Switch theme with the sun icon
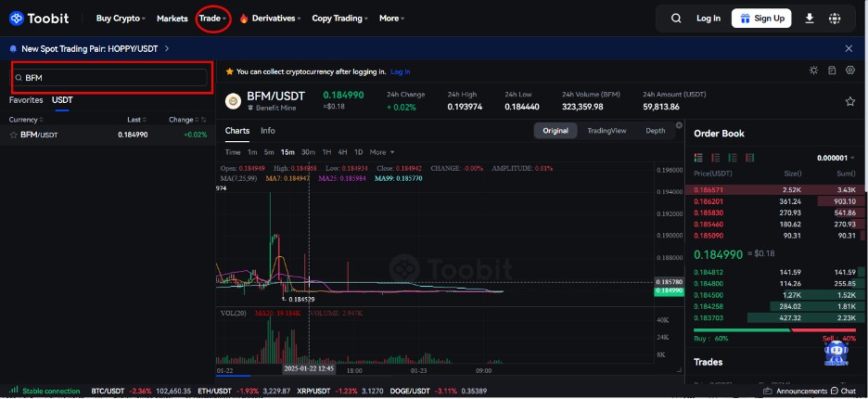This screenshot has width=868, height=399. 813,71
